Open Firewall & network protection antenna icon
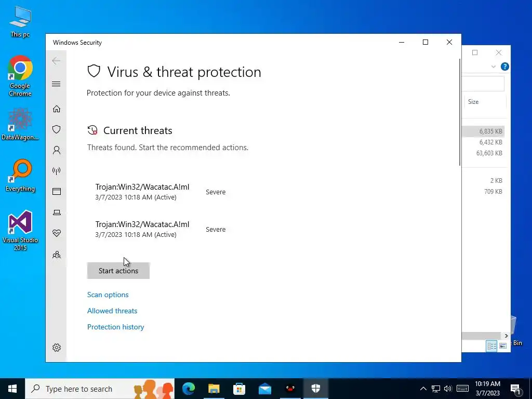Screen dimensions: 532x399 click(x=56, y=170)
